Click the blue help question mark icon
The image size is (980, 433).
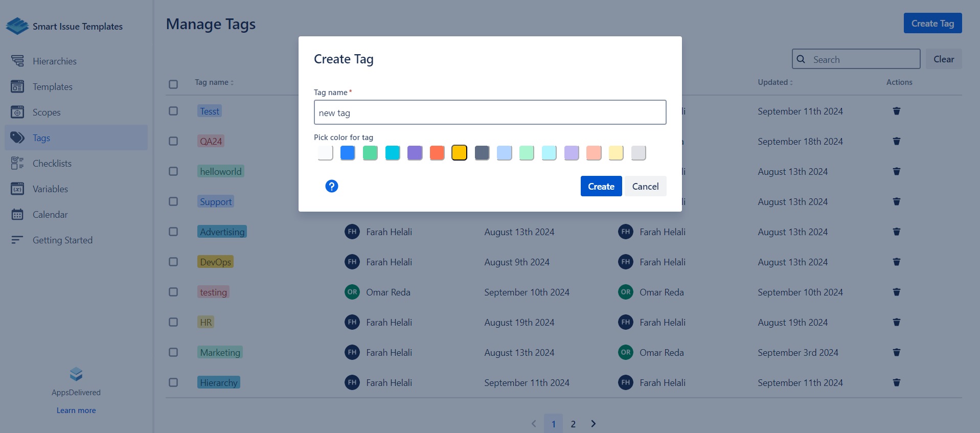[331, 186]
